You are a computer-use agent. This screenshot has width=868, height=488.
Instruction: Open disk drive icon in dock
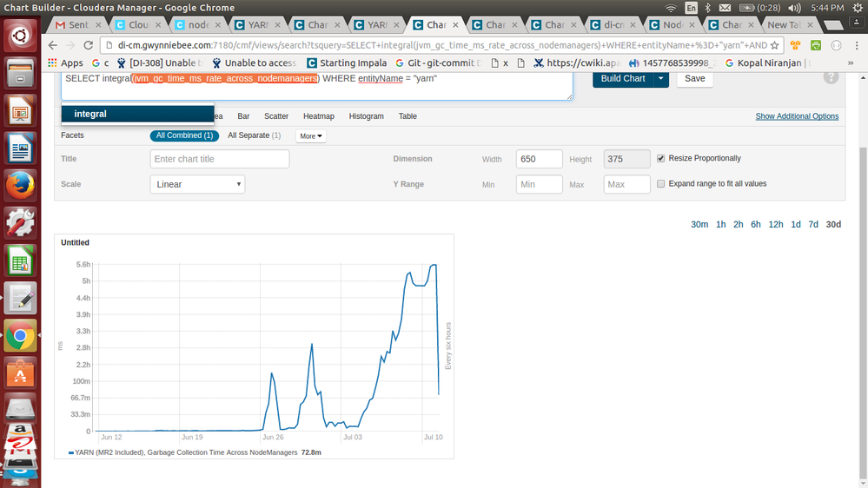(x=21, y=408)
